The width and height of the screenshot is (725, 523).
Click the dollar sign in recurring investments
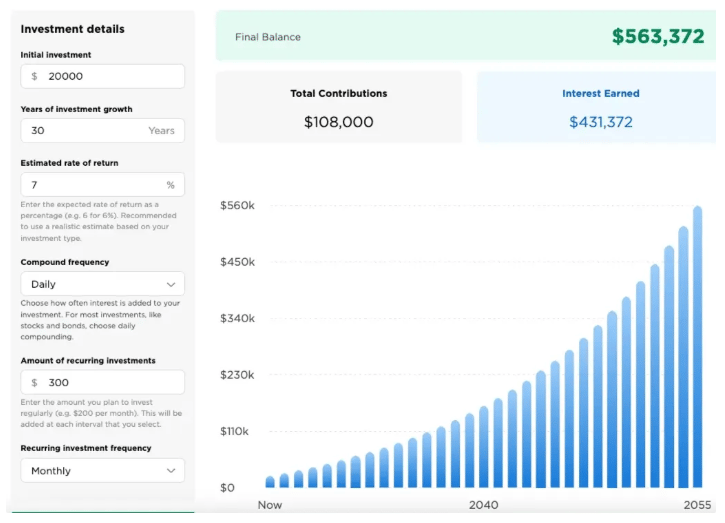[35, 382]
